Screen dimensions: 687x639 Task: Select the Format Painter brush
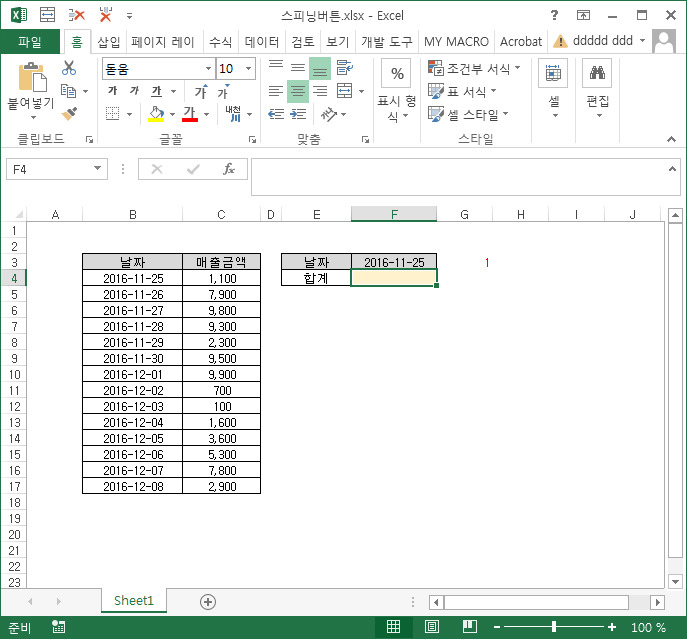(x=69, y=114)
